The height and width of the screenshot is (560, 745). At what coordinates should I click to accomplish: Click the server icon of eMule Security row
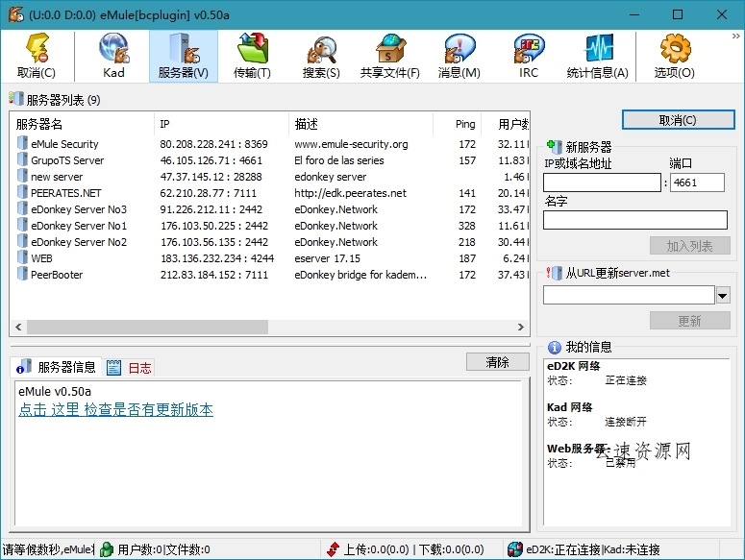coord(22,143)
